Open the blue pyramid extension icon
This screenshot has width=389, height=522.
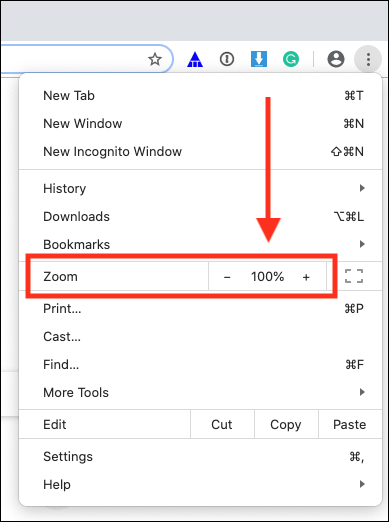(195, 59)
